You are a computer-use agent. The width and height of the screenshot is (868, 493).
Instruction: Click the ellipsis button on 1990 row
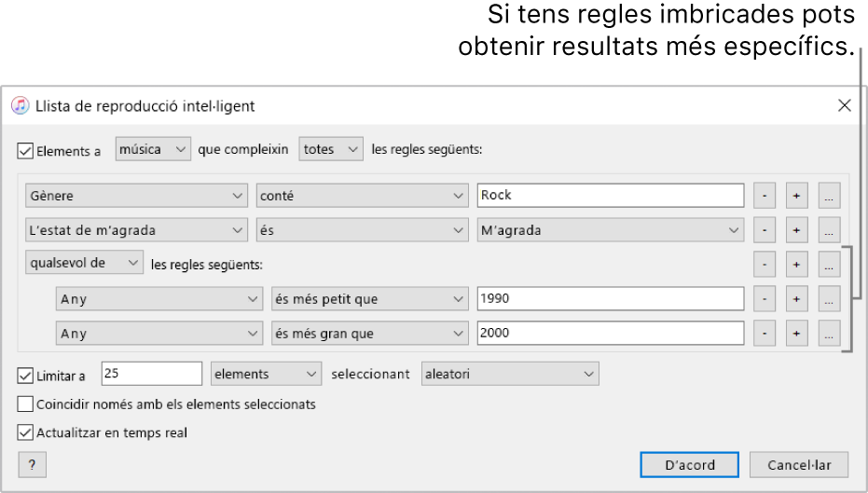829,299
